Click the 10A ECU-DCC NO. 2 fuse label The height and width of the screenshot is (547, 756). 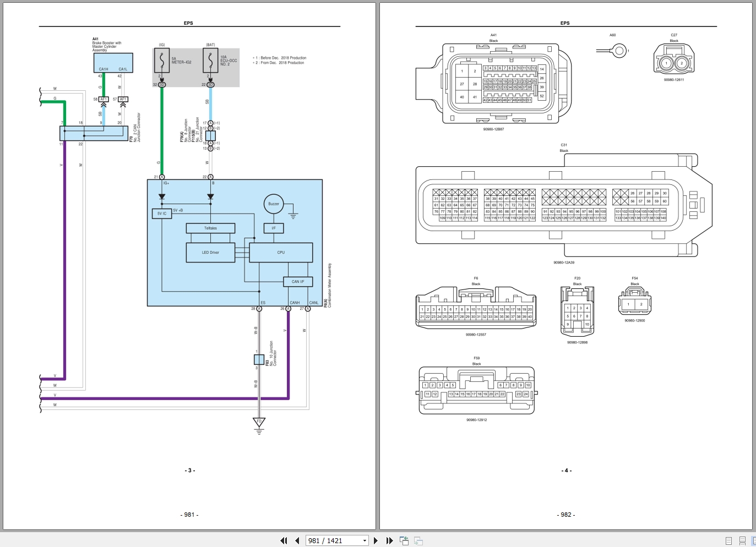coord(229,61)
